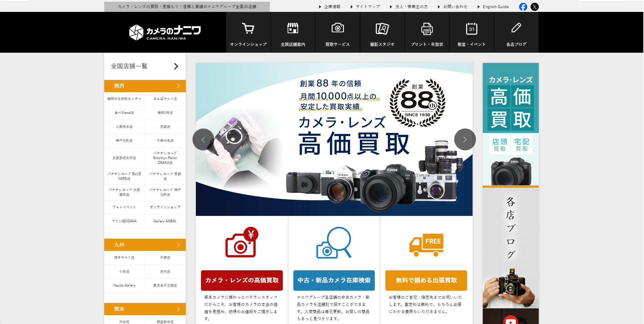Click the blue camera magnifier search icon

[334, 242]
